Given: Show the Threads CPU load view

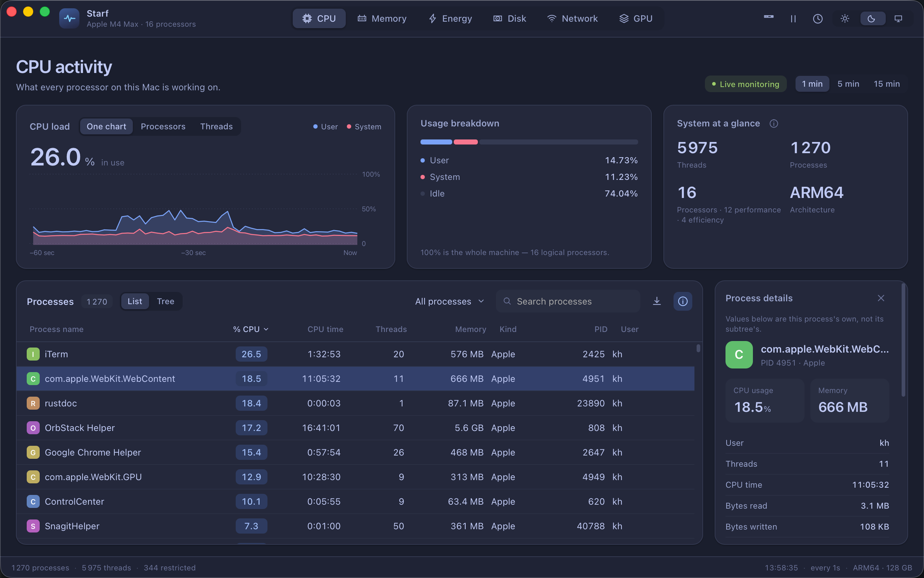Looking at the screenshot, I should 216,127.
